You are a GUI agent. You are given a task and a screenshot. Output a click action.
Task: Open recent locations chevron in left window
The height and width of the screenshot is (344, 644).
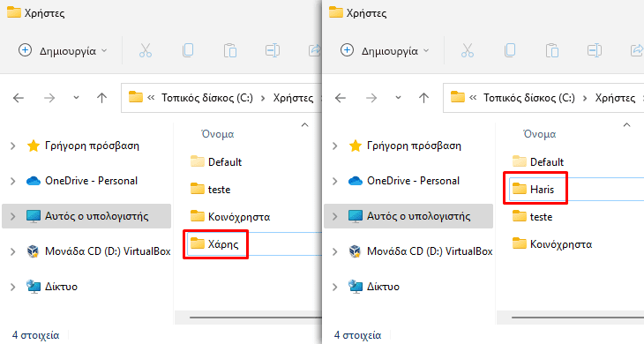(76, 98)
